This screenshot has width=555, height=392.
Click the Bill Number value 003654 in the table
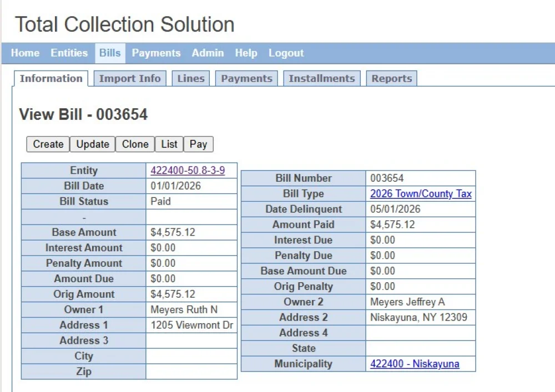click(387, 178)
